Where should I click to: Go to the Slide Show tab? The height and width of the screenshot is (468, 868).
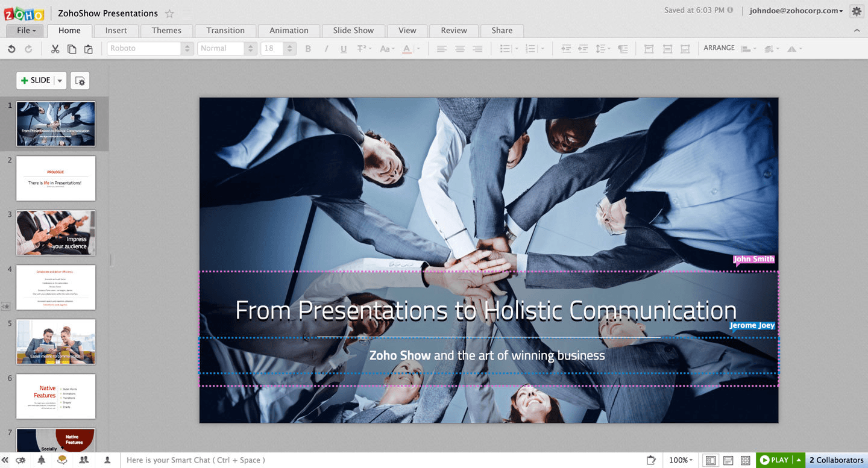point(354,31)
